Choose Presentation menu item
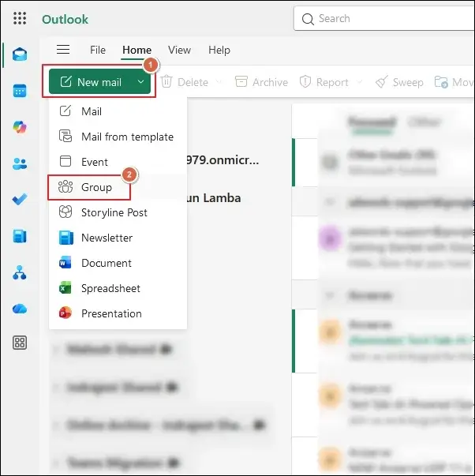This screenshot has height=476, width=475. [x=118, y=313]
